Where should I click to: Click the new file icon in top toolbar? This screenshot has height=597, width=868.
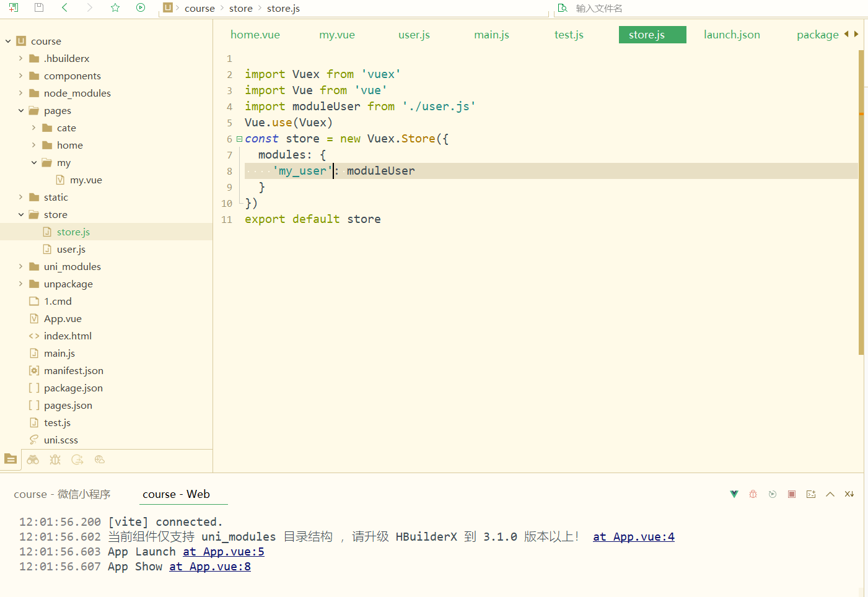tap(13, 8)
